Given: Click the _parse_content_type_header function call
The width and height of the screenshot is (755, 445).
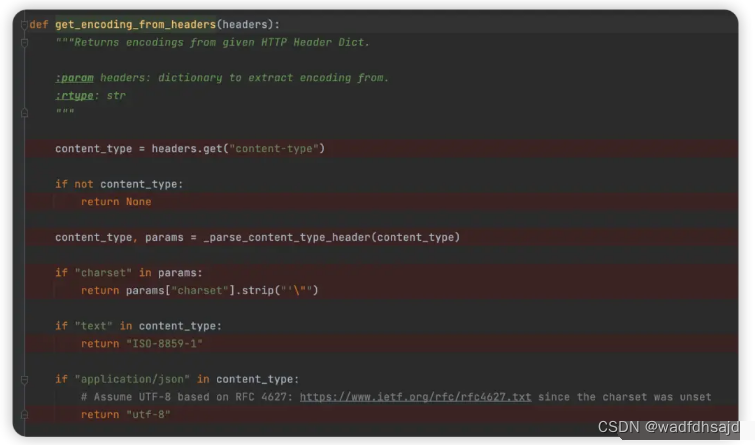Looking at the screenshot, I should click(x=332, y=237).
